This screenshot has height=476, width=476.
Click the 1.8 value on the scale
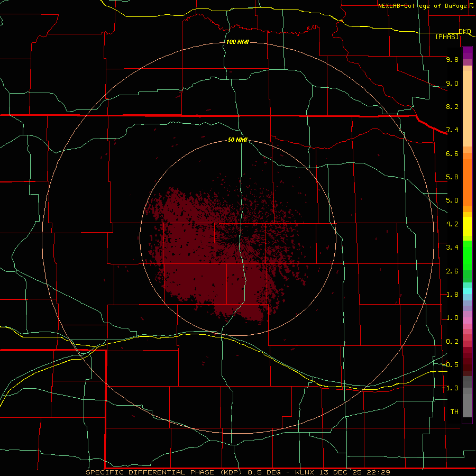point(452,295)
